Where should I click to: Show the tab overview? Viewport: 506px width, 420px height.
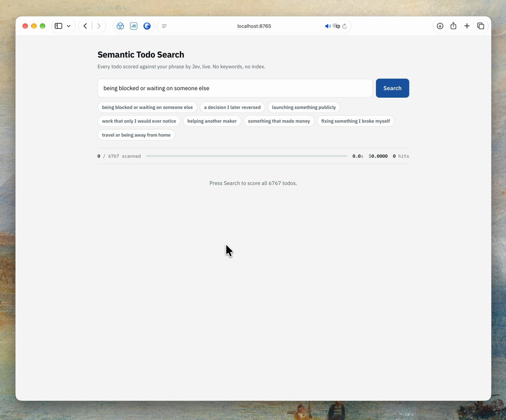(x=481, y=26)
